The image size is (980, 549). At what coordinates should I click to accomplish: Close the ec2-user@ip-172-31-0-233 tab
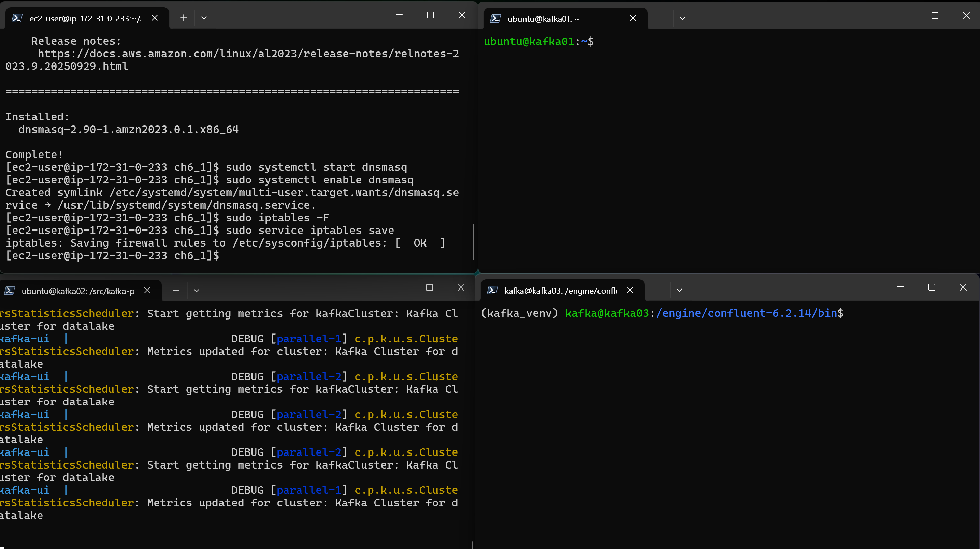(155, 18)
